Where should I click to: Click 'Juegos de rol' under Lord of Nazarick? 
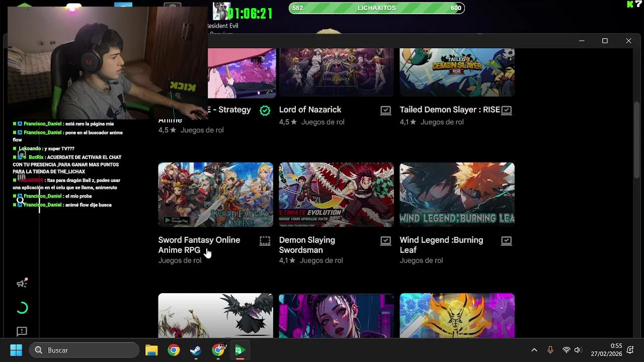point(323,122)
